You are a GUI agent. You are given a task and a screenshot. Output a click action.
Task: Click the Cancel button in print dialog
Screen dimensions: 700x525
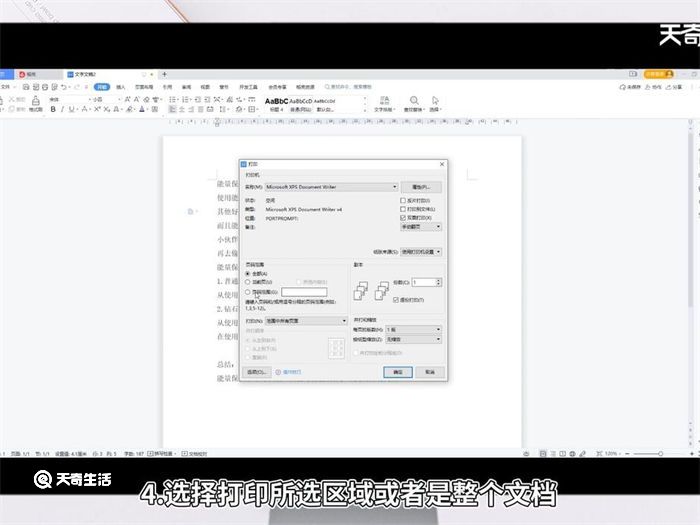[429, 372]
